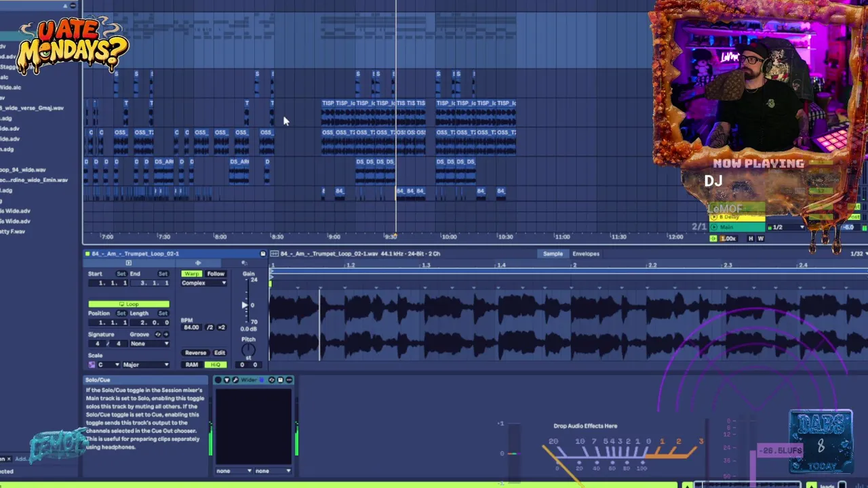Viewport: 868px width, 488px height.
Task: Open the clip launch panel tab icon
Action: tap(128, 263)
